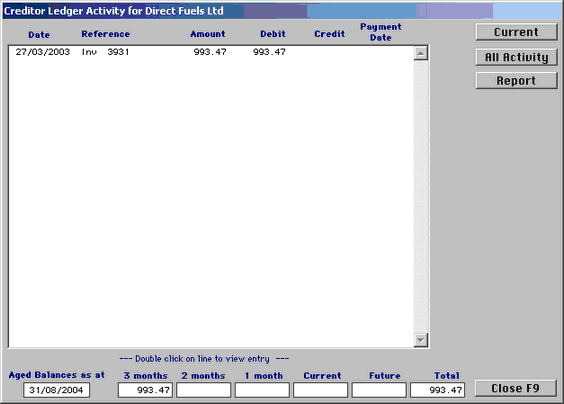The width and height of the screenshot is (564, 404).
Task: Open the Report button
Action: point(516,81)
